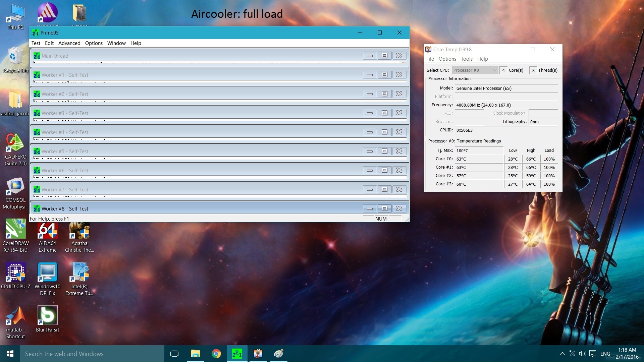Launch CADFEKO Suite 7.0 shortcut

(15, 149)
